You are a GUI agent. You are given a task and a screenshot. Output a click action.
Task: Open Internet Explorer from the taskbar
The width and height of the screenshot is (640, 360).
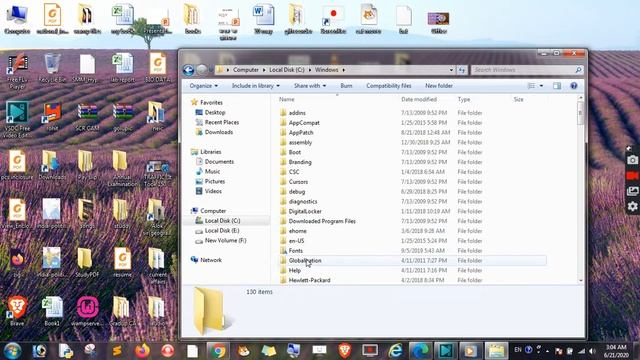pyautogui.click(x=395, y=351)
